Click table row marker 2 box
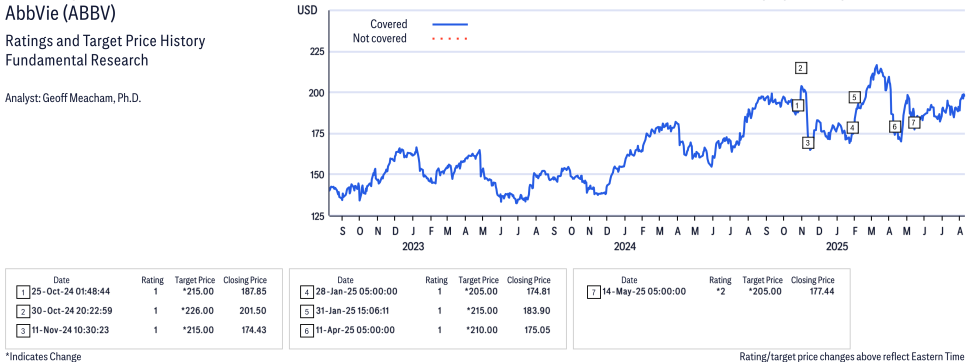Viewport: 975px width, 362px height. 22,311
